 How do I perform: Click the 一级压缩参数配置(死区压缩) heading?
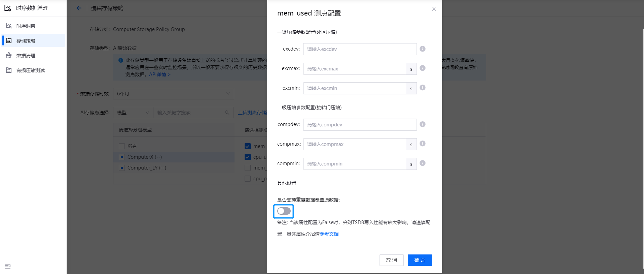307,32
